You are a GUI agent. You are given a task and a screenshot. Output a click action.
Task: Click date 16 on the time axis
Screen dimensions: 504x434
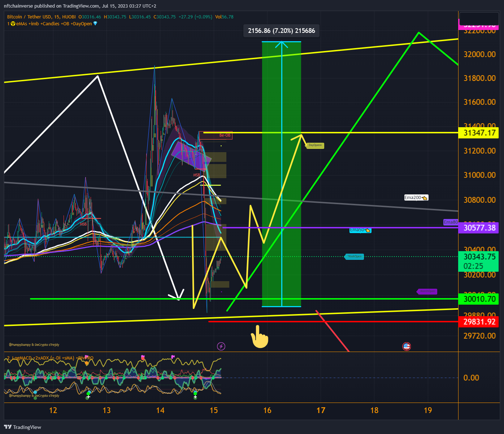267,410
